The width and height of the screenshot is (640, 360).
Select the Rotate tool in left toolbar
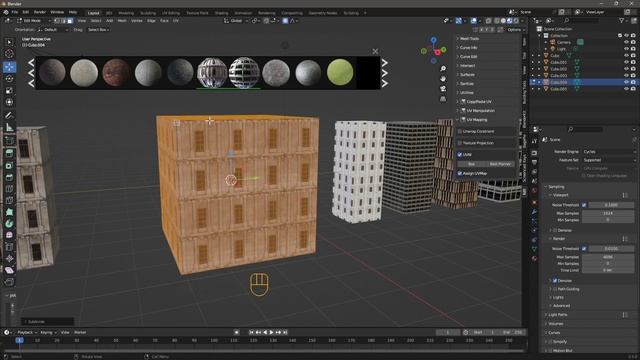point(9,79)
